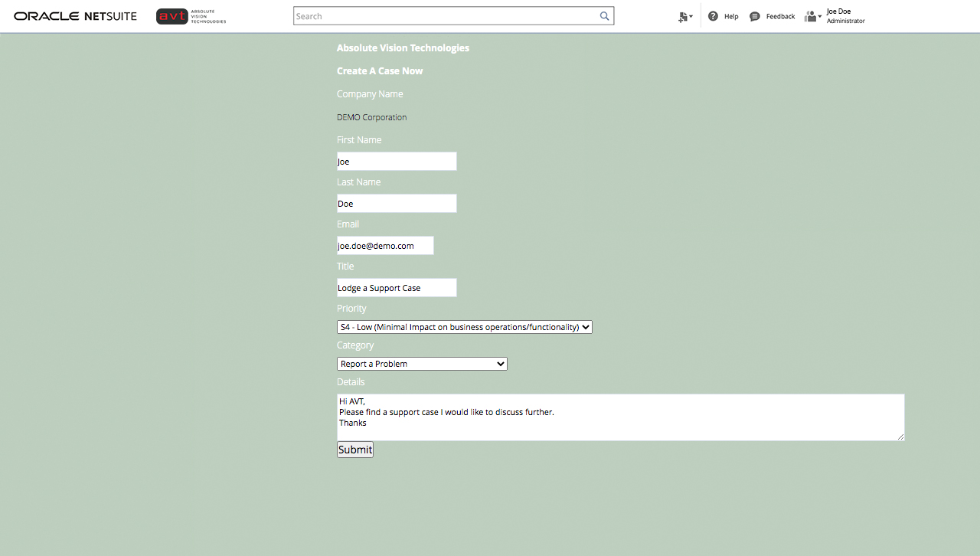Open the Create New quick-add icon

click(x=682, y=15)
